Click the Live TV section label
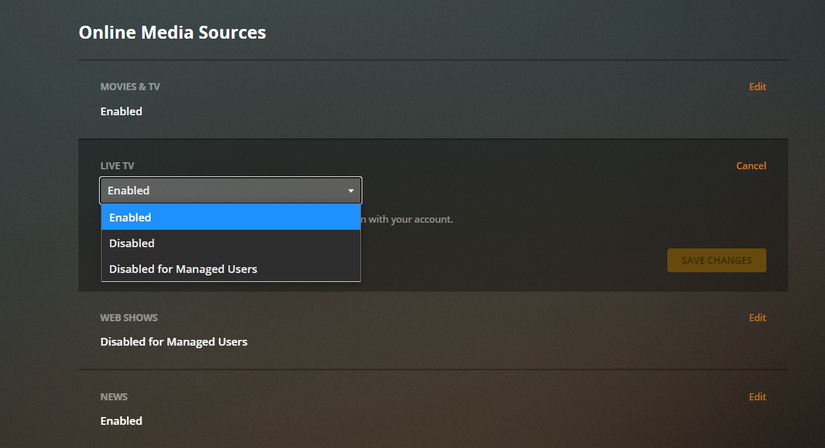Viewport: 825px width, 448px height. coord(117,166)
